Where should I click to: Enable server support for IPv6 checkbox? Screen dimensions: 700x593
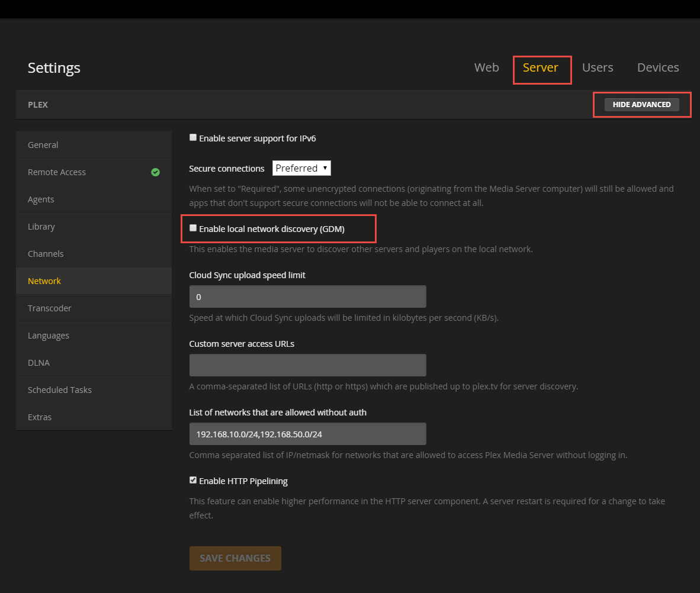pyautogui.click(x=193, y=137)
